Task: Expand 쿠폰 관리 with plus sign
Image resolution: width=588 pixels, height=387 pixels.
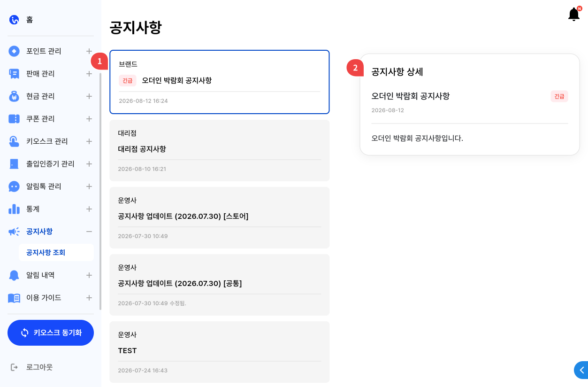Action: [x=89, y=119]
